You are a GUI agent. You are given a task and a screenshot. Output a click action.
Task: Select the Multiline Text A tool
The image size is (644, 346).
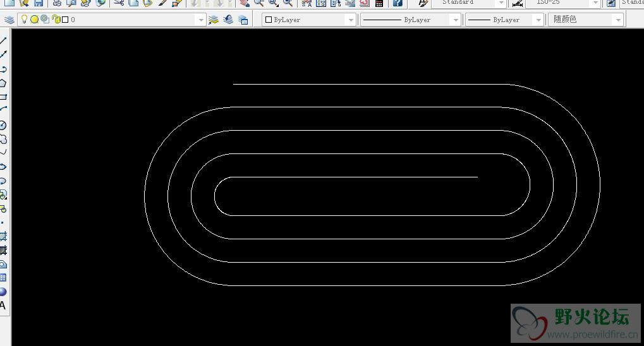(x=3, y=306)
